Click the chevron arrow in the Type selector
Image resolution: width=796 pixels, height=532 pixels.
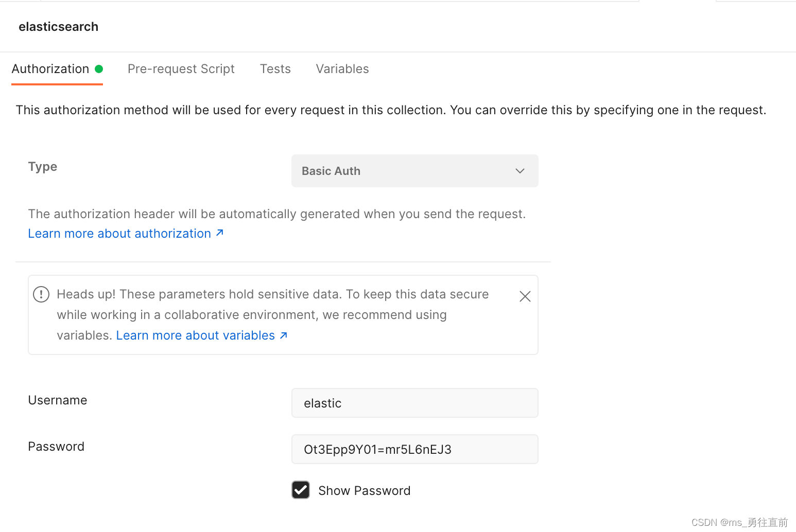point(520,171)
